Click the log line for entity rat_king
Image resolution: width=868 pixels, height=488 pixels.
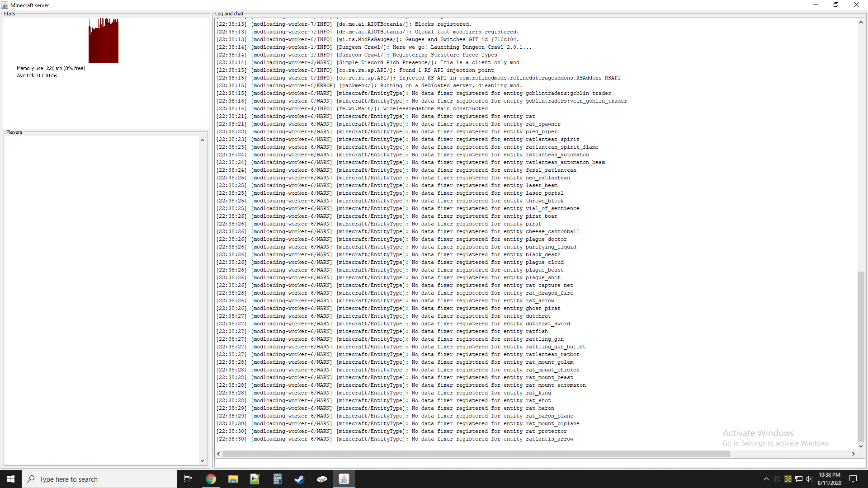tap(383, 393)
